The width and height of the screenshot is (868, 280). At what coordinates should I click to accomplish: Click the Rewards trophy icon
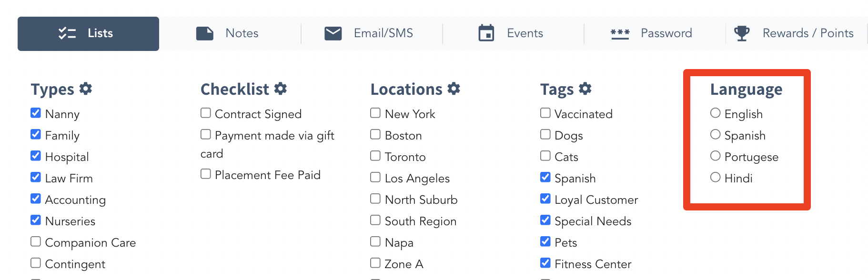742,33
